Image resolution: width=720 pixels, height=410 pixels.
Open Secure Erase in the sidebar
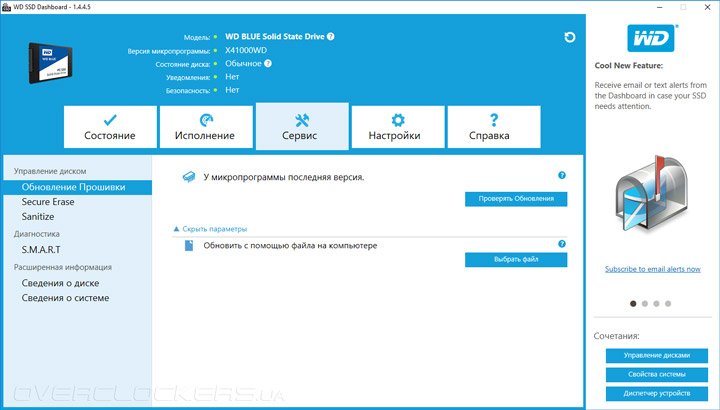click(48, 202)
